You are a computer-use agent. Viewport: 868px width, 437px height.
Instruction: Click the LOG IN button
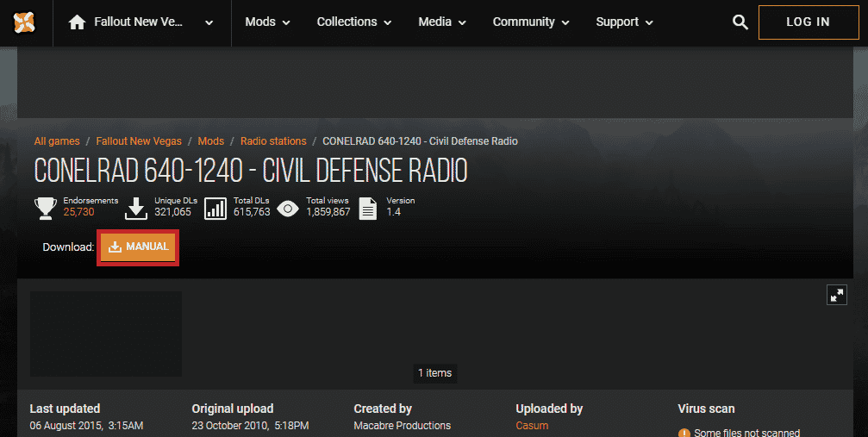(x=809, y=22)
